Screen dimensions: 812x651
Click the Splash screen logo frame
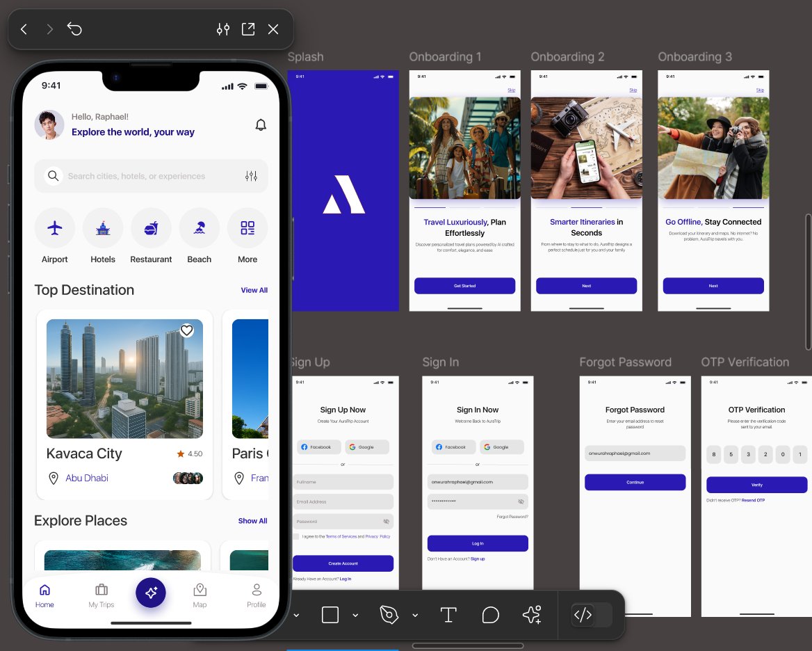point(344,194)
